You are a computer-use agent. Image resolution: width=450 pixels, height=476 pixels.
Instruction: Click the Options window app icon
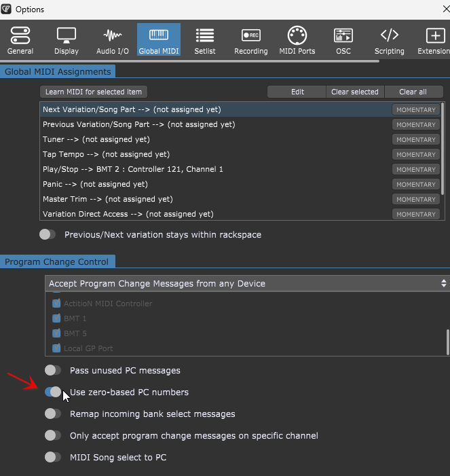[6, 9]
